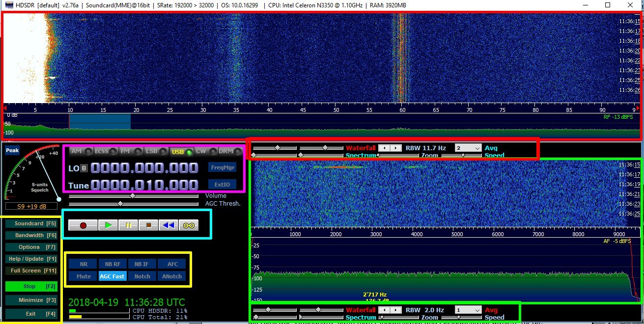
Task: Open the lower Avg dropdown showing 1
Action: [468, 310]
